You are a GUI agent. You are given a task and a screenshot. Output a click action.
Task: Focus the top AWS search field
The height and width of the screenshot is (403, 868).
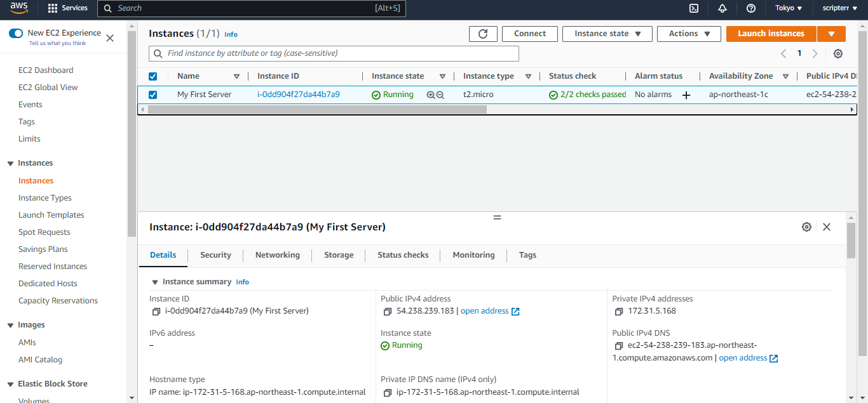click(252, 8)
